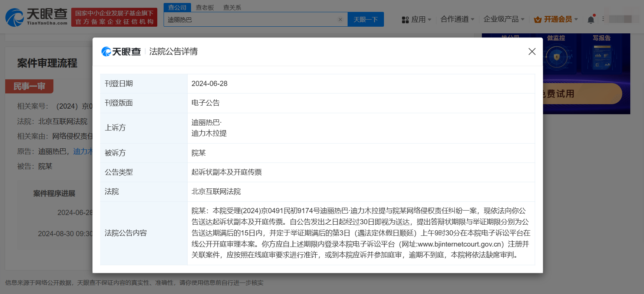Click the 2024-08-30 09:30 timeline entry

pyautogui.click(x=65, y=234)
